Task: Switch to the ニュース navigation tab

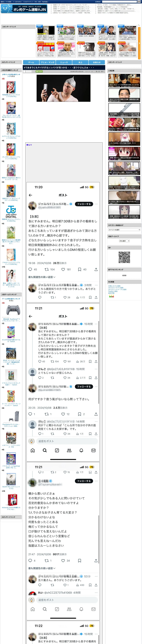Action: [x=64, y=62]
